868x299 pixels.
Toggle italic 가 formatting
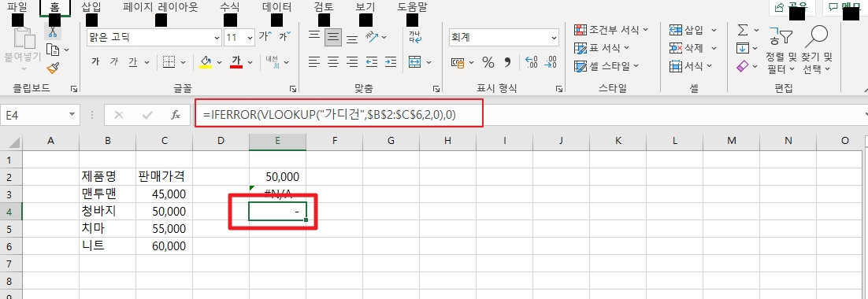[114, 61]
